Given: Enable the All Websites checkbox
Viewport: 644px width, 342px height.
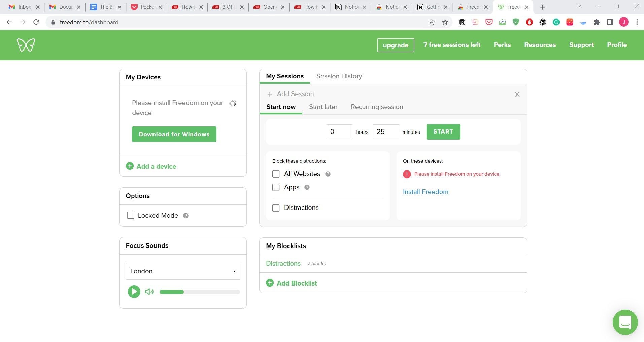Looking at the screenshot, I should coord(276,174).
